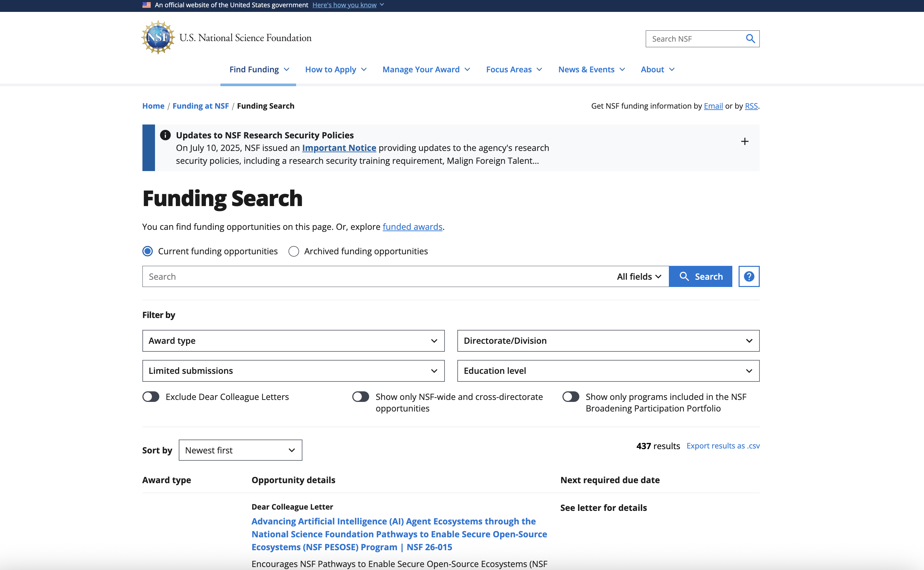Click the See letter for details text
This screenshot has width=924, height=570.
click(x=603, y=508)
